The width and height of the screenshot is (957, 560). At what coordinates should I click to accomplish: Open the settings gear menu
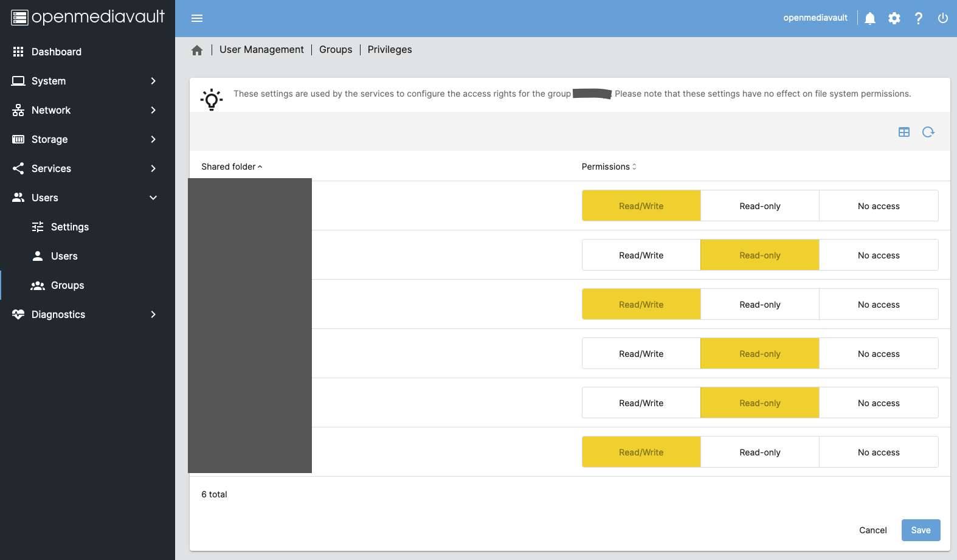[894, 18]
